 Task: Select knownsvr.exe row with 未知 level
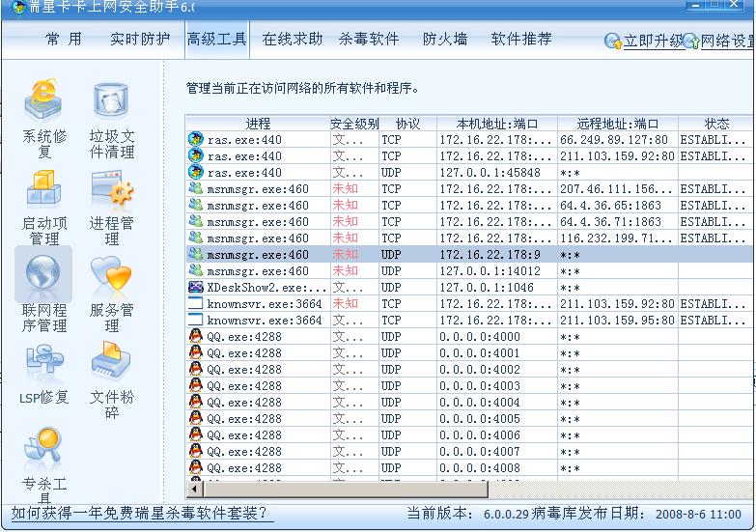pos(469,303)
